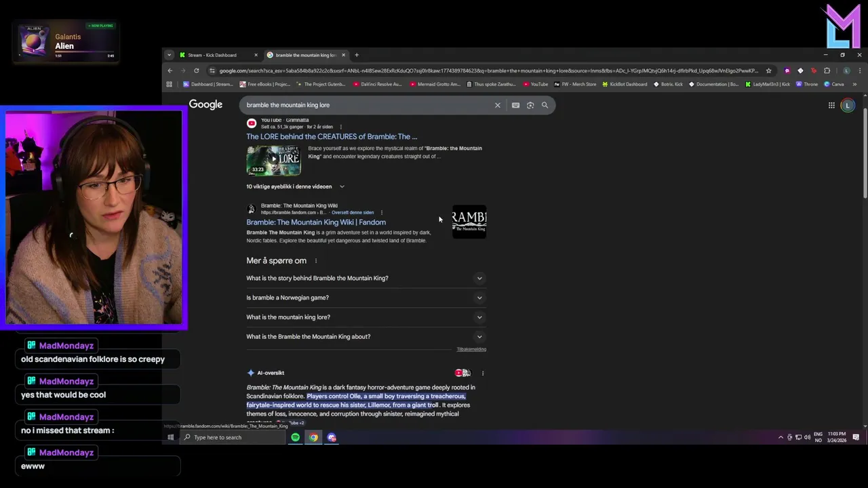The image size is (868, 488).
Task: Open the DaVinci Resolve bookmark
Action: point(378,84)
